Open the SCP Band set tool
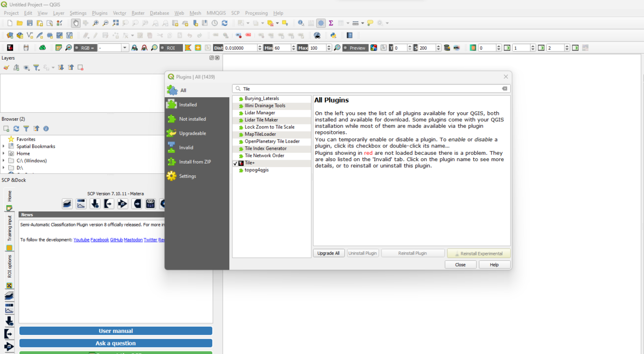This screenshot has height=354, width=644. point(67,204)
